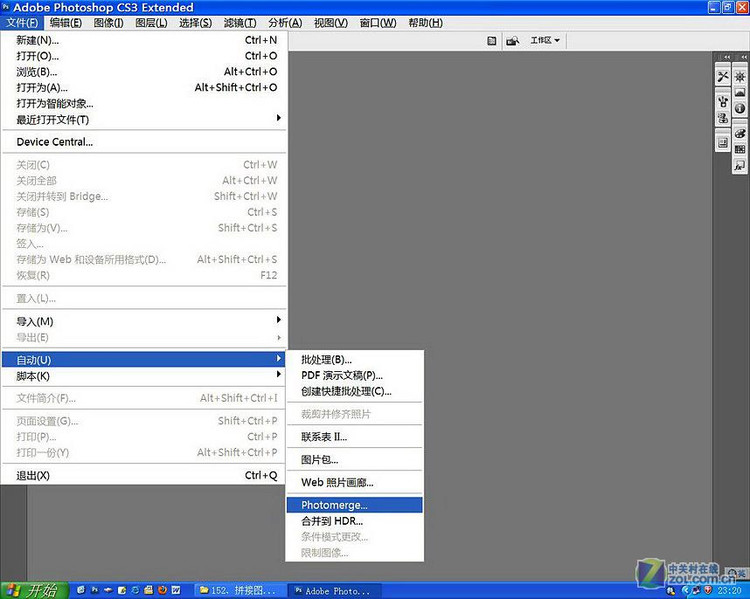750x599 pixels.
Task: Choose PDF 演示文稿(P)... submenu item
Action: (354, 376)
